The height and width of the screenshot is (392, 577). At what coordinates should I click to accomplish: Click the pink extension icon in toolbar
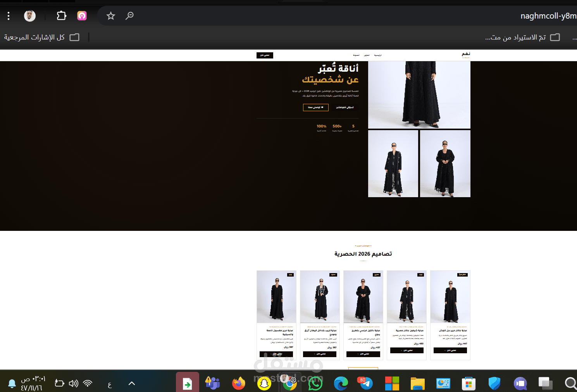tap(82, 16)
